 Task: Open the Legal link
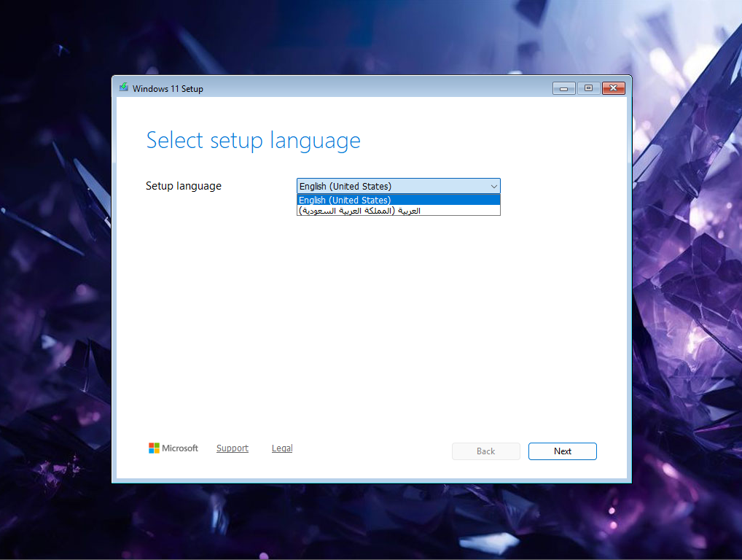point(282,448)
